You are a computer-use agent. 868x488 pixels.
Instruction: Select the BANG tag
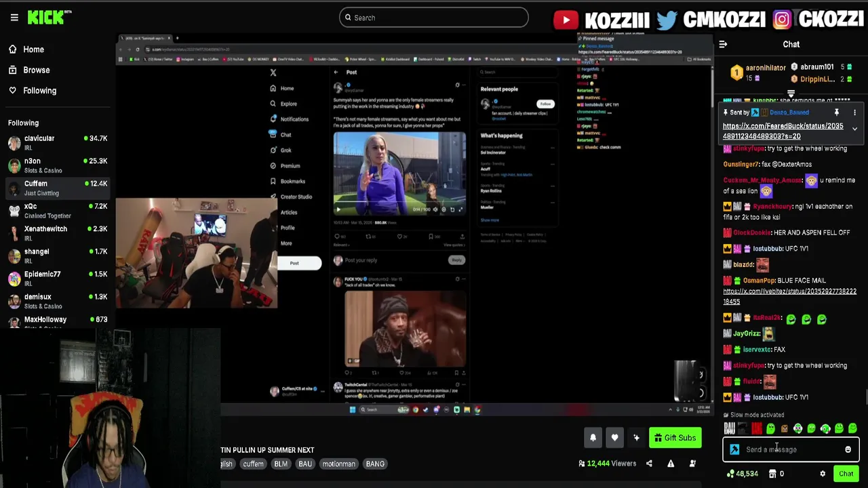(x=375, y=464)
